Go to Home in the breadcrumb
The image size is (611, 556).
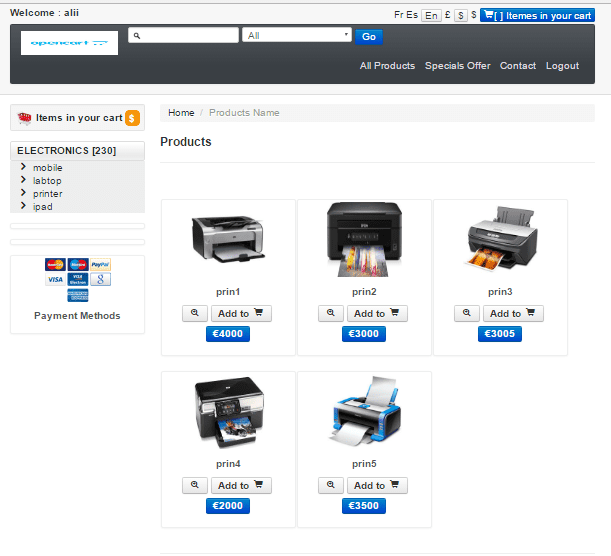click(181, 113)
